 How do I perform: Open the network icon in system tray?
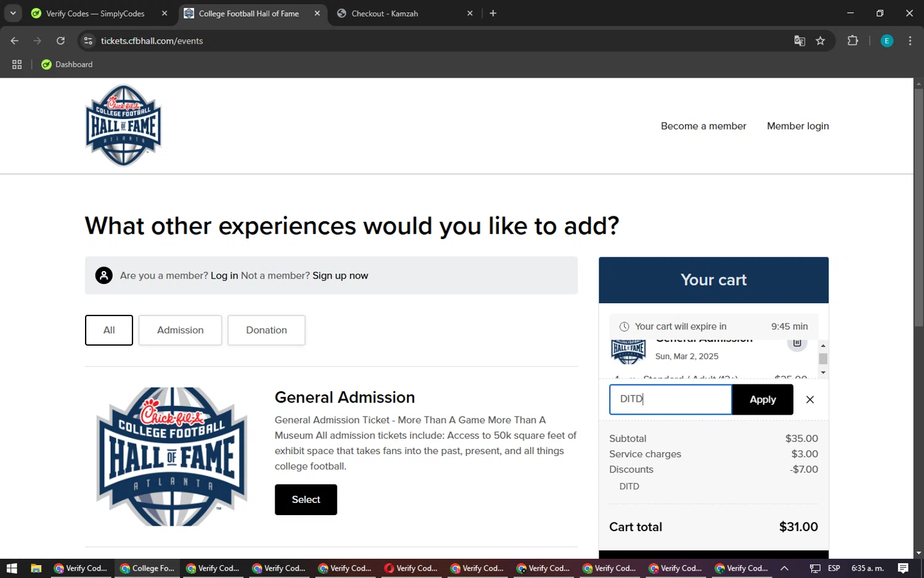pos(815,568)
